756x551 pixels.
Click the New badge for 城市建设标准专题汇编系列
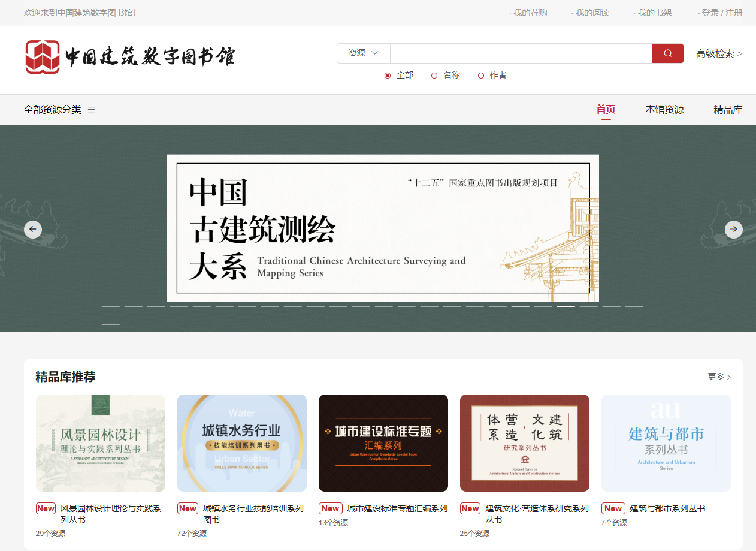pos(330,508)
